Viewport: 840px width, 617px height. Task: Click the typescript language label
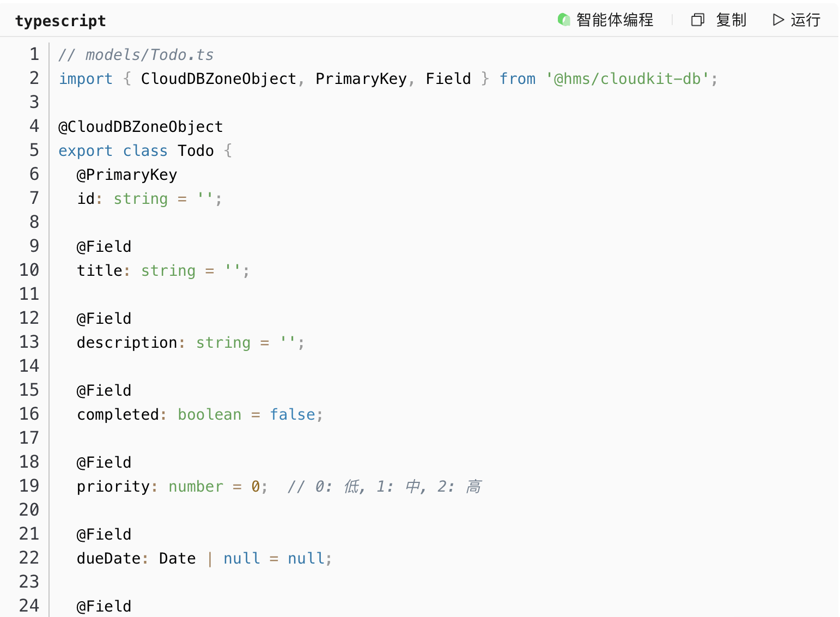(60, 21)
